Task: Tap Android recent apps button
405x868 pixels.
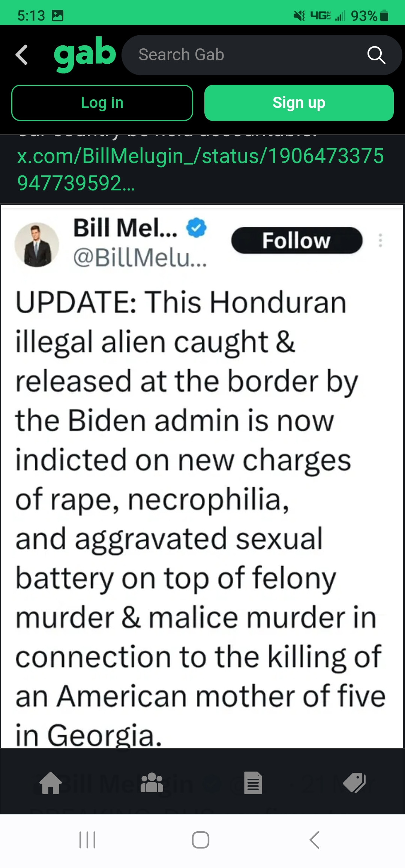Action: (x=87, y=840)
